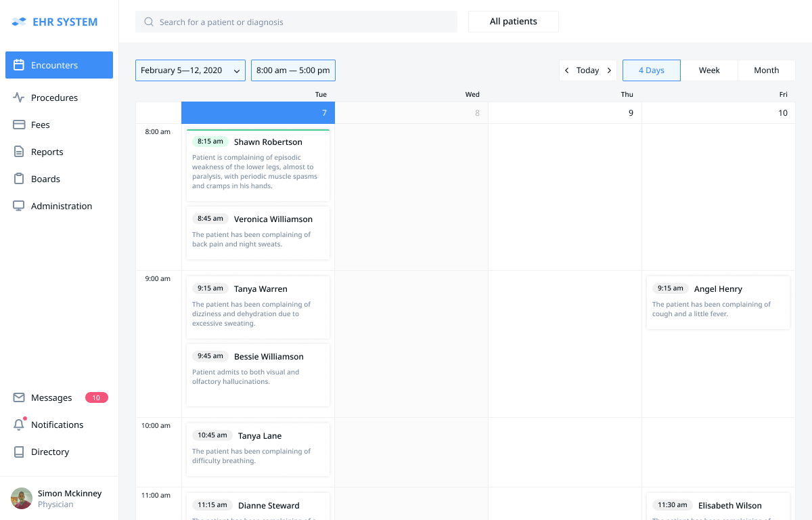
Task: Select Wednesday 8 column header
Action: (411, 112)
